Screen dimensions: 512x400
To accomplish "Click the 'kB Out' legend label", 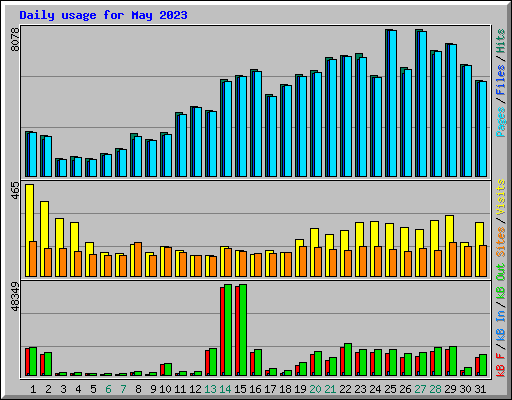I will click(500, 282).
